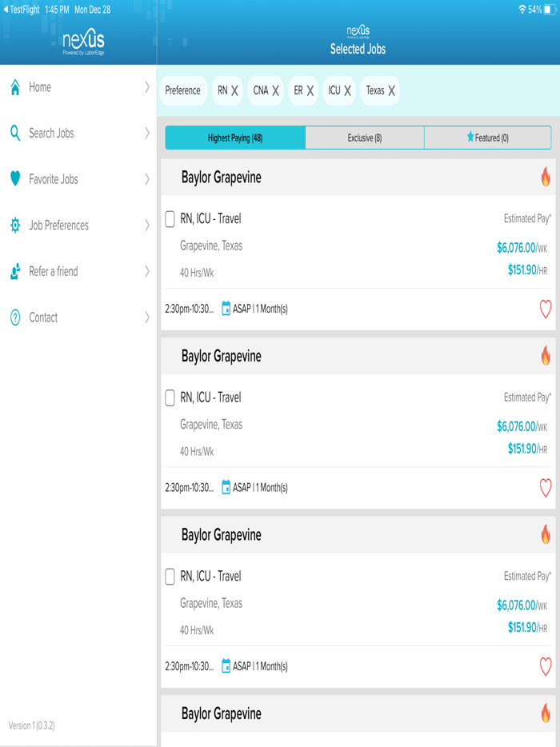Check the first RN, ICU - Travel checkbox
This screenshot has width=560, height=747.
coord(170,219)
